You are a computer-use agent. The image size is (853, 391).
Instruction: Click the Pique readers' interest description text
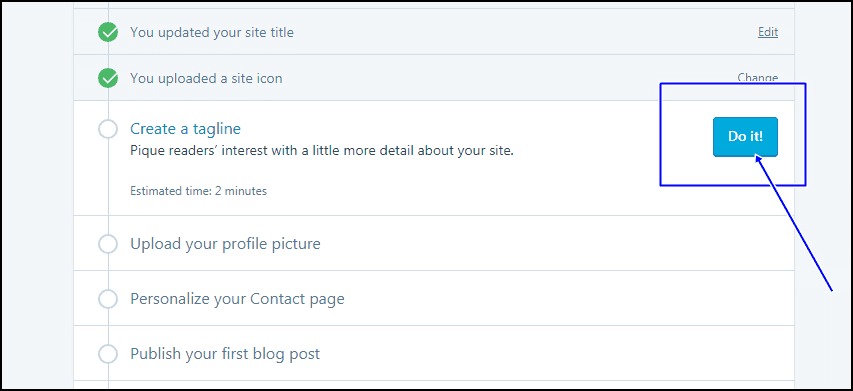point(322,151)
